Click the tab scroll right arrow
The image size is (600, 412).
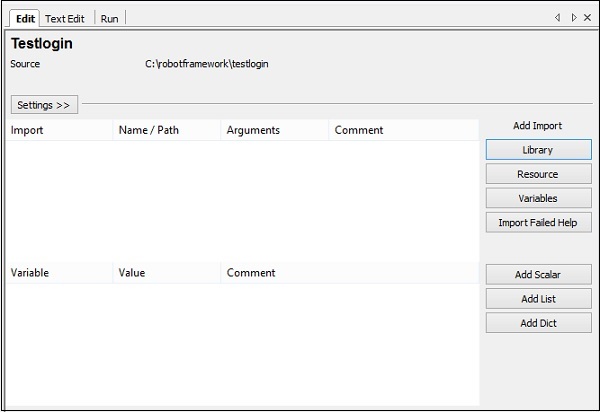click(573, 18)
